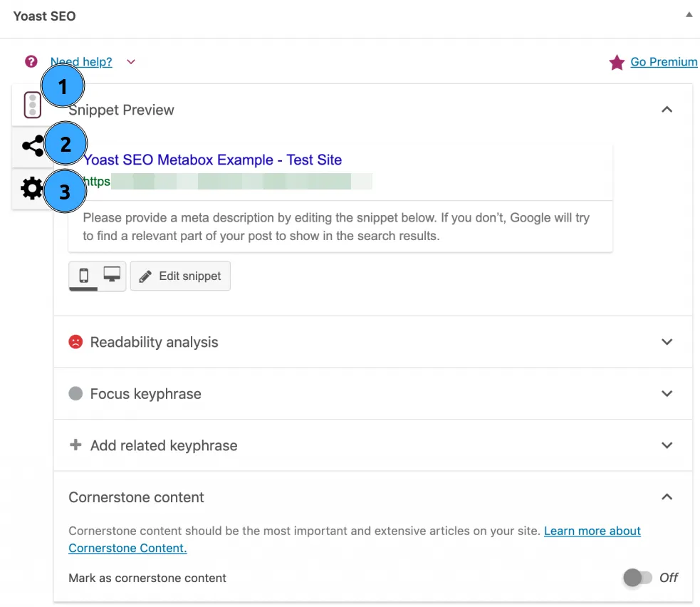Click the Go Premium link
This screenshot has height=607, width=700.
663,62
